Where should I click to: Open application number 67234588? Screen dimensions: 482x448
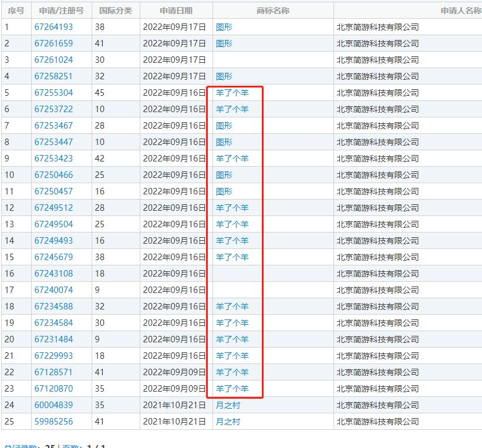tap(53, 306)
